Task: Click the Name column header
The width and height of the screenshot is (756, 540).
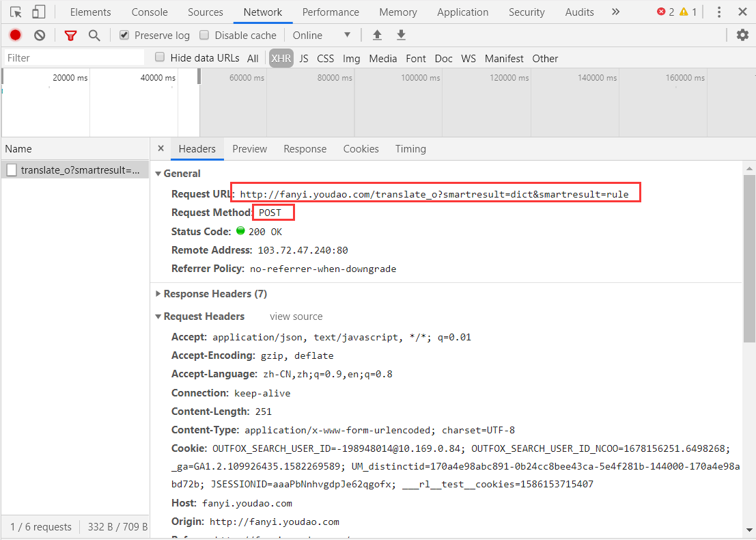Action: 75,148
